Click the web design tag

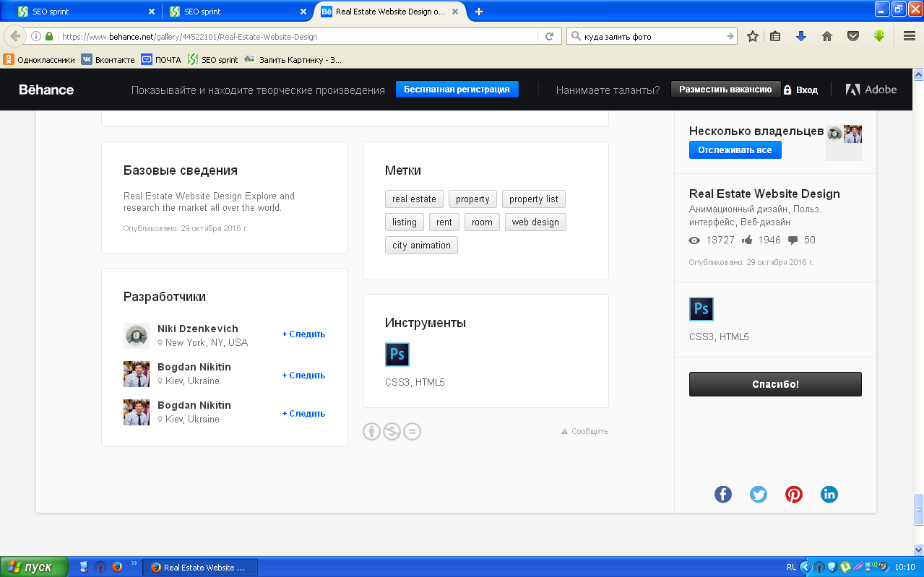click(535, 222)
